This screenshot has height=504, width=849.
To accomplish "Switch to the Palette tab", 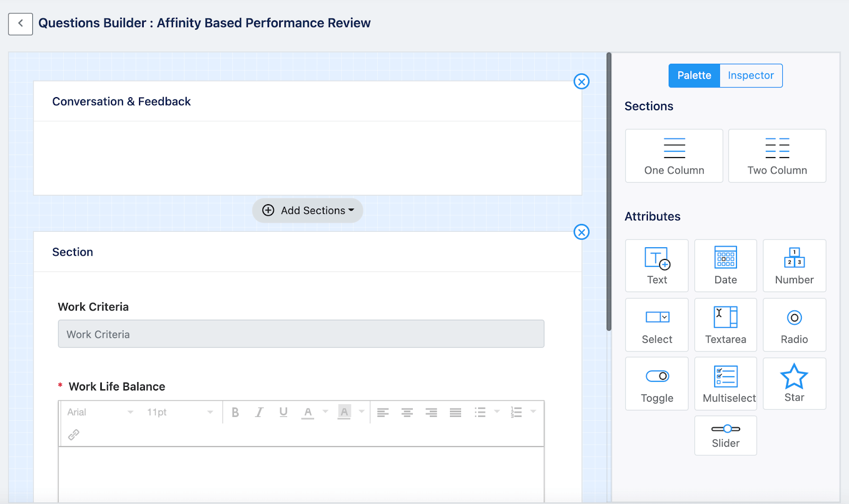I will coord(694,75).
